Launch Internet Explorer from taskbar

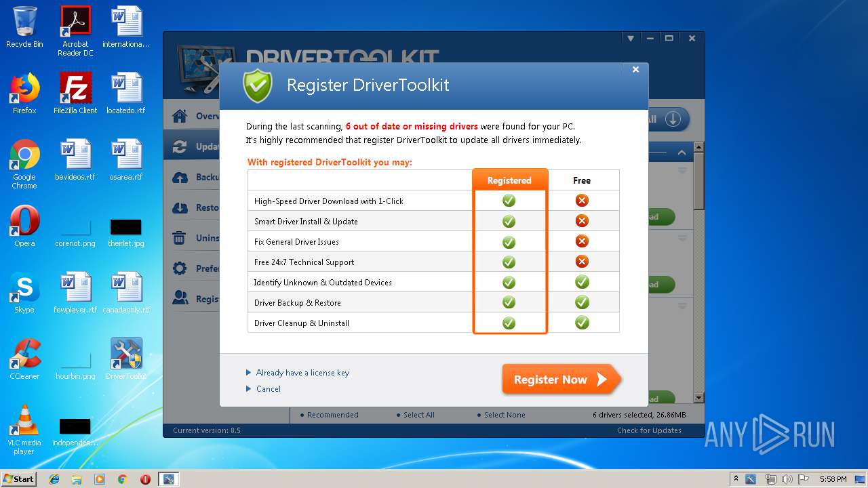coord(54,479)
